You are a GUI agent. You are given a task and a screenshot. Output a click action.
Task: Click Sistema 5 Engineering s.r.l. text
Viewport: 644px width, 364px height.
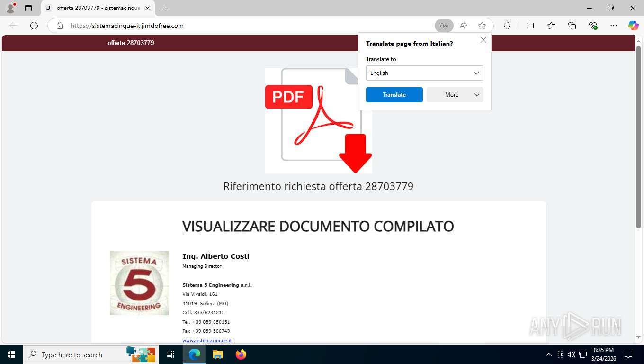pyautogui.click(x=217, y=285)
